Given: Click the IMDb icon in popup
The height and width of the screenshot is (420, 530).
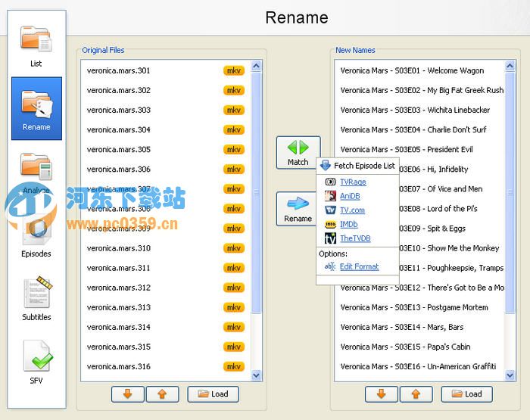Looking at the screenshot, I should pos(330,224).
